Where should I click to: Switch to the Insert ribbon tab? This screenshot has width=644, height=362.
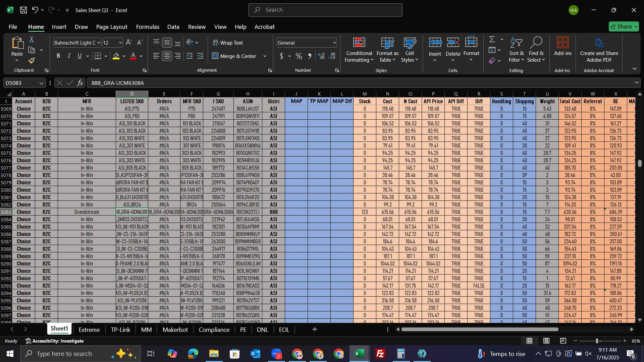(59, 27)
